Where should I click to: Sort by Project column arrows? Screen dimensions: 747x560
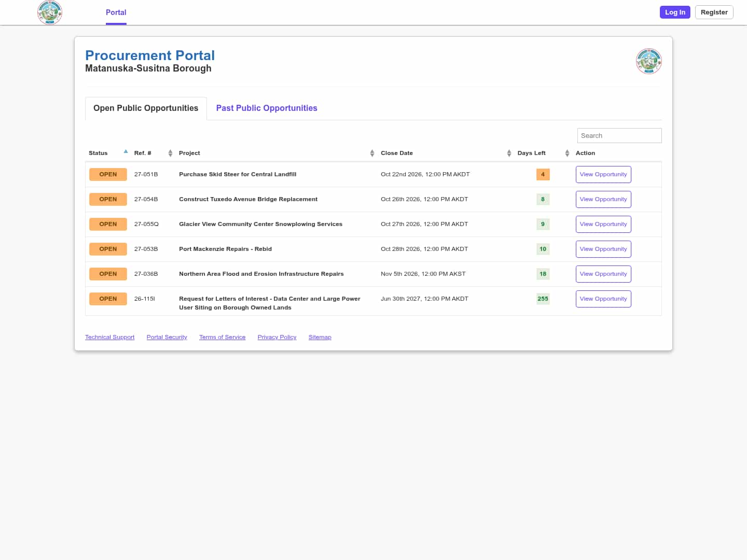372,153
